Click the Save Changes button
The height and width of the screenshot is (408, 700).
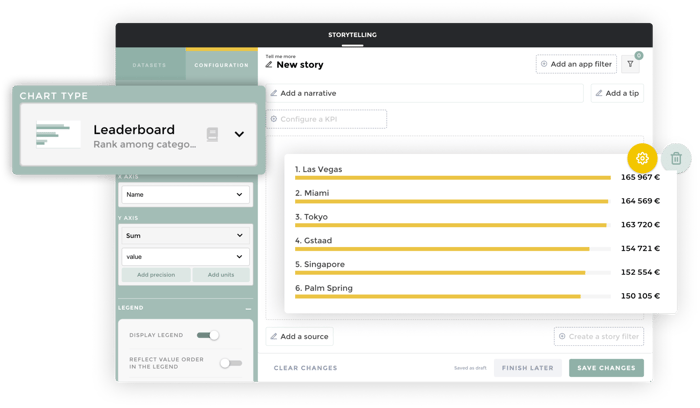pos(606,368)
